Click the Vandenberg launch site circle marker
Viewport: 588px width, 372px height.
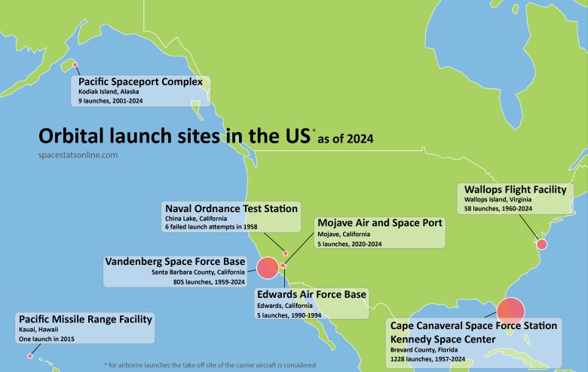[x=267, y=268]
